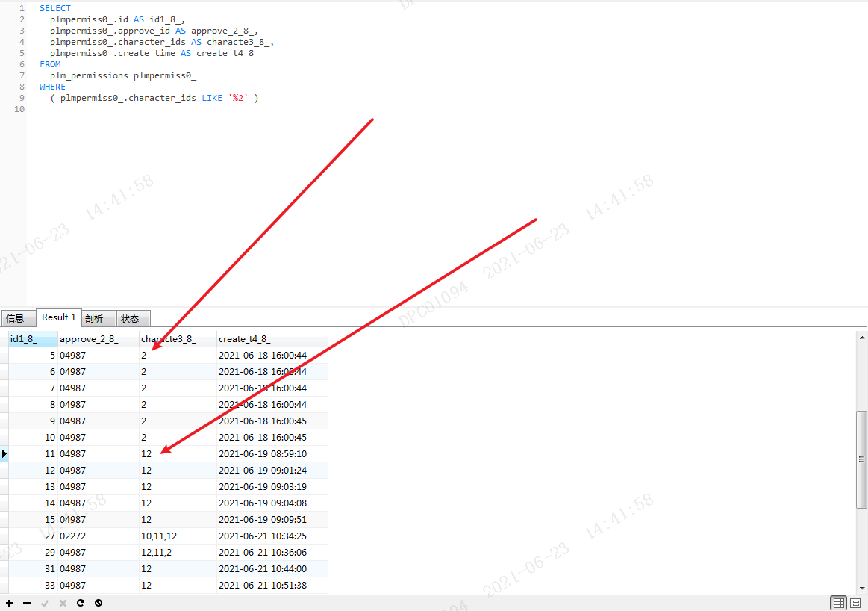Delete the record with minus icon
The image size is (868, 611).
point(27,603)
